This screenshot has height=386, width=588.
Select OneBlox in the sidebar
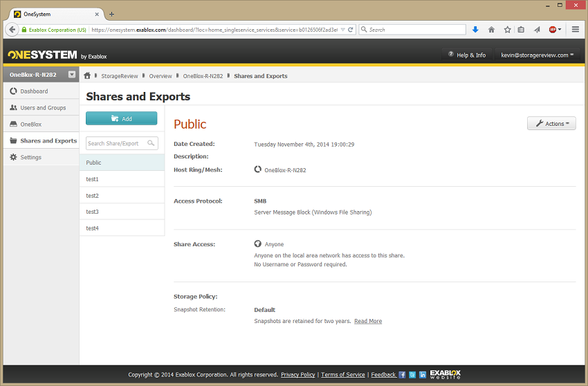42,124
